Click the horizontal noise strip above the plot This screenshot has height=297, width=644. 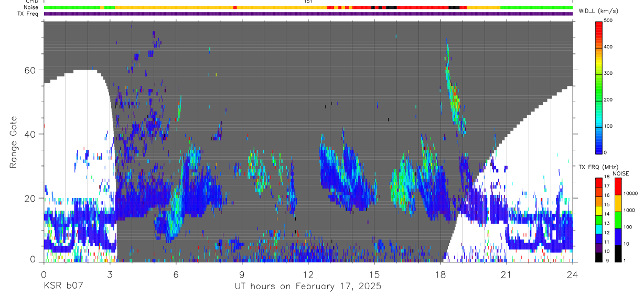click(308, 7)
